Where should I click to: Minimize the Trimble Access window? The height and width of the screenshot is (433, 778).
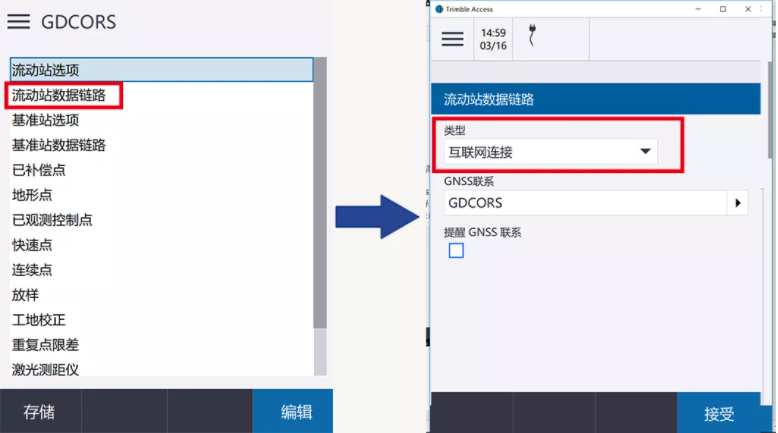[x=699, y=9]
